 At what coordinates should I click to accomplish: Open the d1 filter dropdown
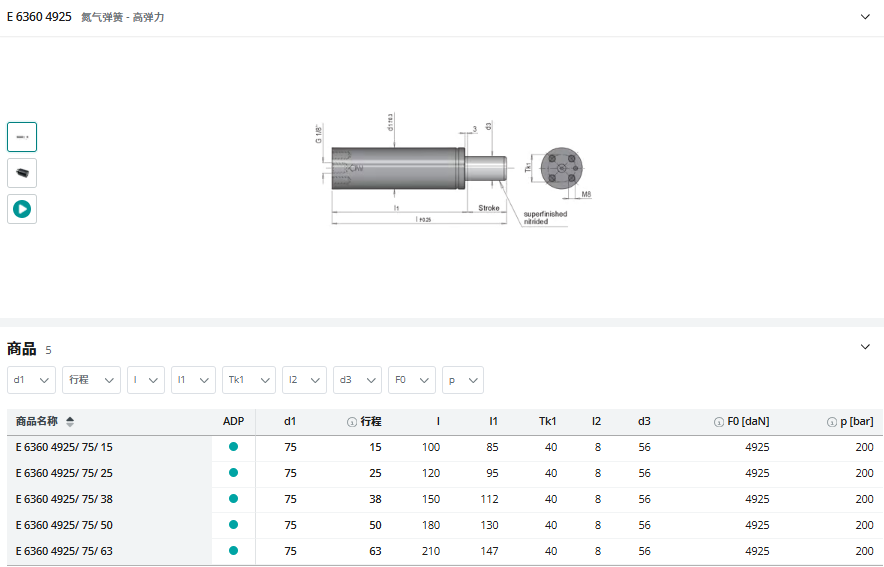[32, 380]
